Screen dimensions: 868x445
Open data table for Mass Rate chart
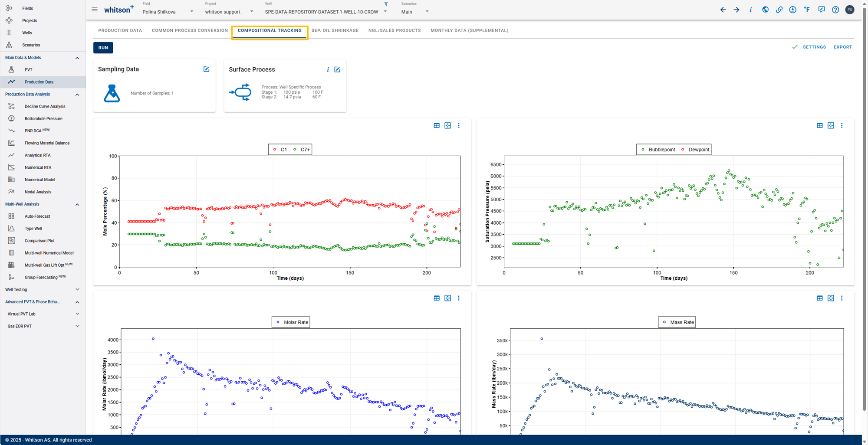pyautogui.click(x=819, y=298)
